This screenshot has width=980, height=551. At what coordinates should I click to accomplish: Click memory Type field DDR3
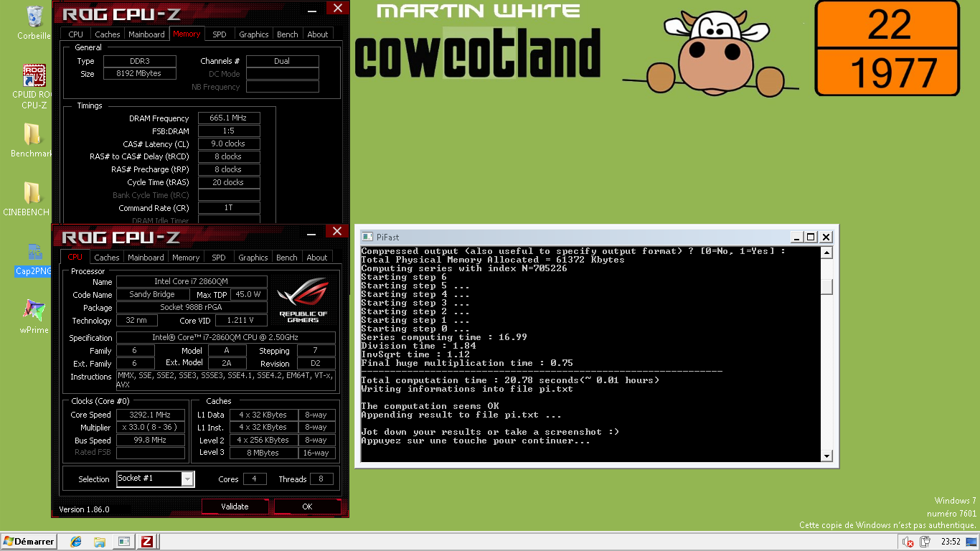tap(141, 61)
